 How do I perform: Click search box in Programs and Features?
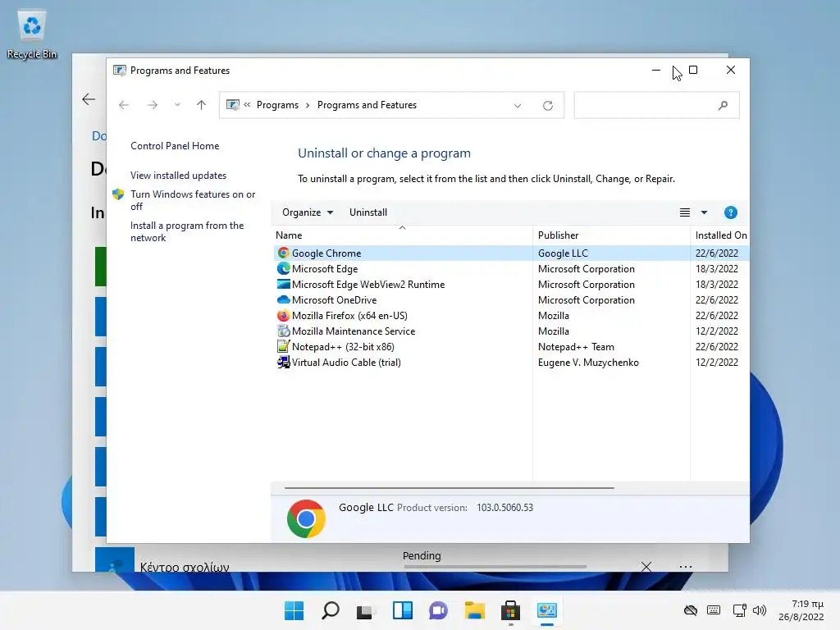coord(656,105)
